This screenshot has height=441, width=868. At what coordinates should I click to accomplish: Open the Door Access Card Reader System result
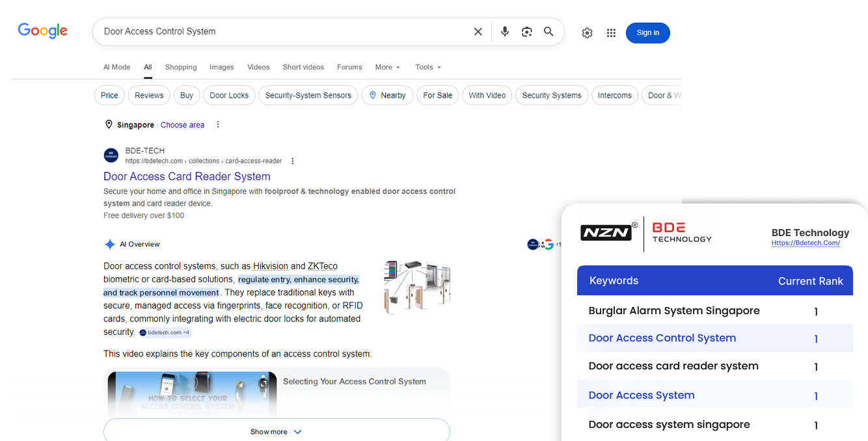coord(187,176)
